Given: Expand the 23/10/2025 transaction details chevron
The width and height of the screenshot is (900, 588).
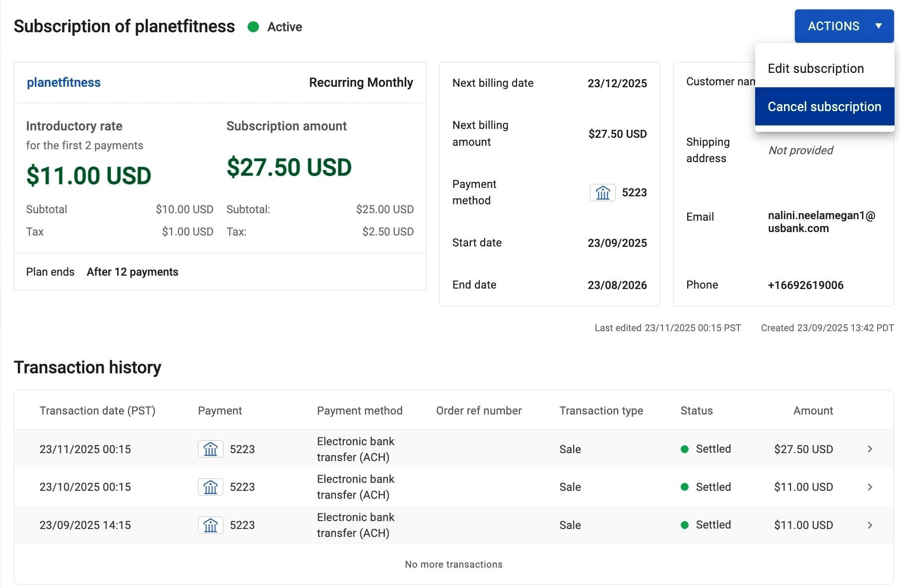Looking at the screenshot, I should click(870, 487).
